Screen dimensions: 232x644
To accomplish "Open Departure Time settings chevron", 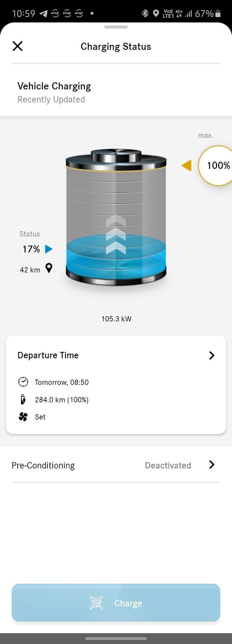I will tap(212, 355).
